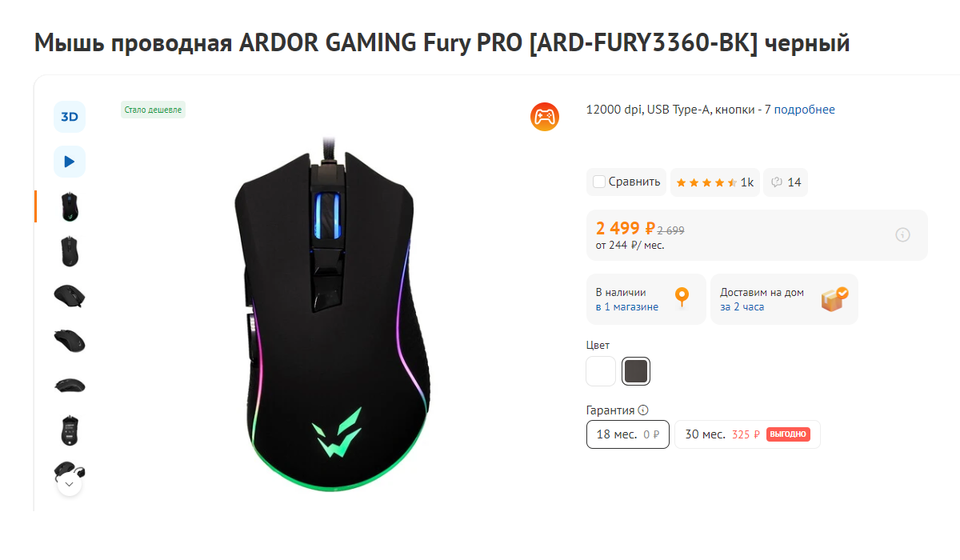Open the 14 questions comments icon
Viewport: 960px width, 560px height.
click(786, 182)
